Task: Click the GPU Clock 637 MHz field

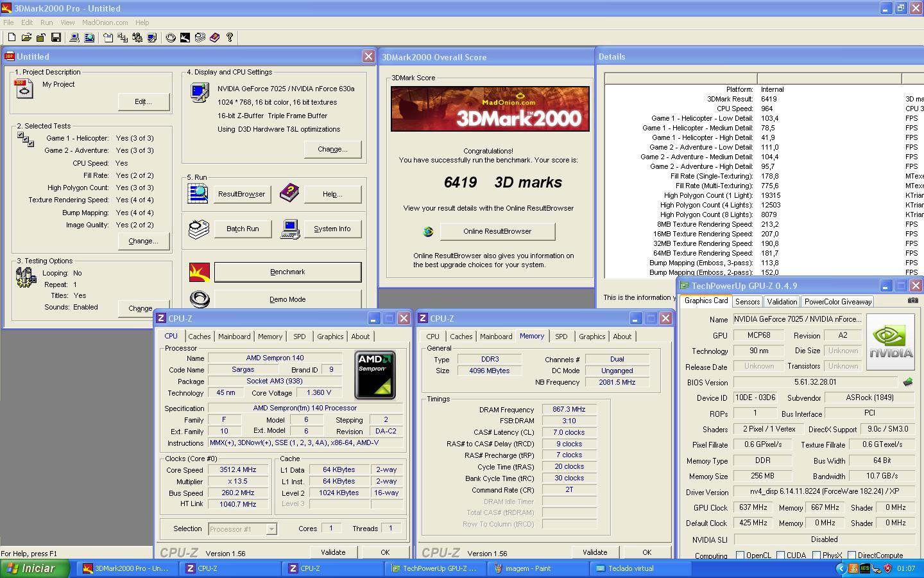Action: coord(753,507)
